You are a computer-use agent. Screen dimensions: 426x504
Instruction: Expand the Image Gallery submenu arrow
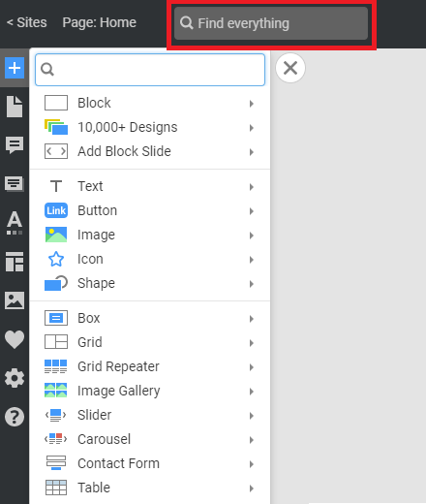click(252, 392)
